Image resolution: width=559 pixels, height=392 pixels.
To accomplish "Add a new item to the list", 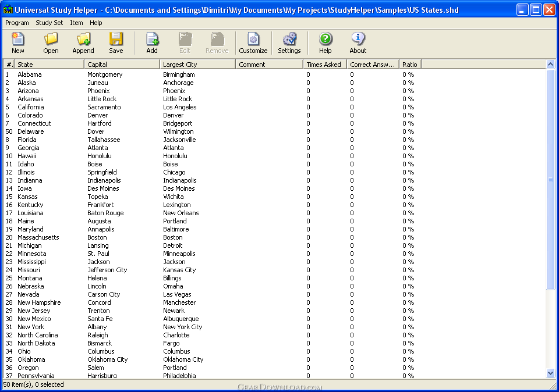I will coord(152,42).
